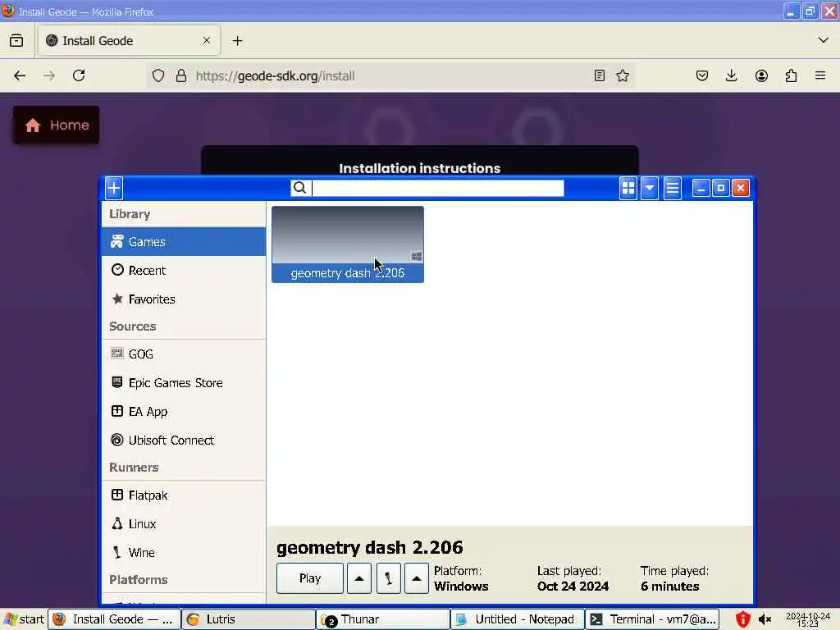The image size is (840, 630).
Task: Click muted volume tray icon
Action: pyautogui.click(x=765, y=620)
